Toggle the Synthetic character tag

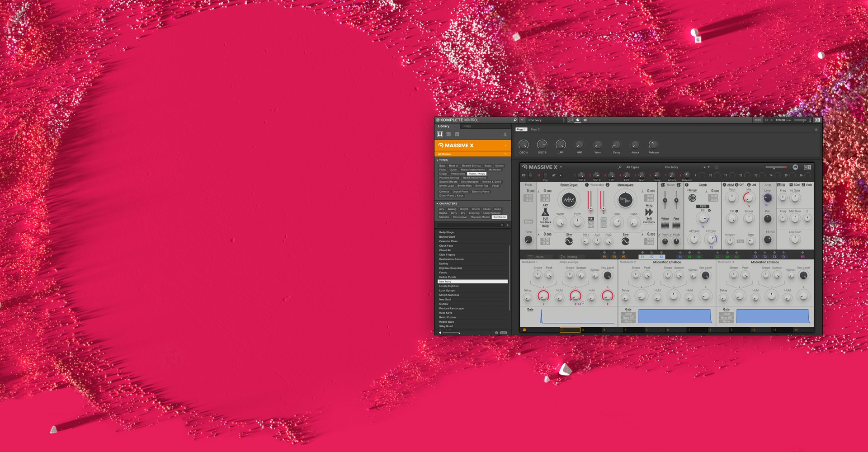pyautogui.click(x=500, y=217)
